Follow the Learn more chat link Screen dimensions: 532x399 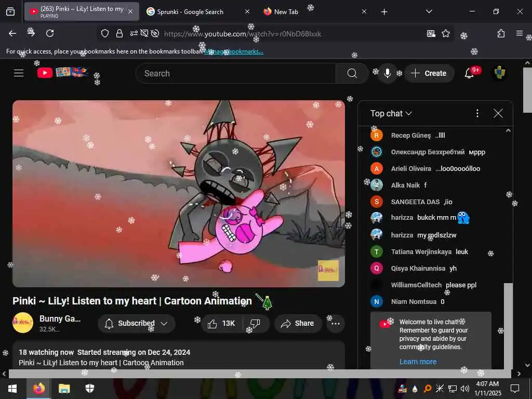click(418, 362)
